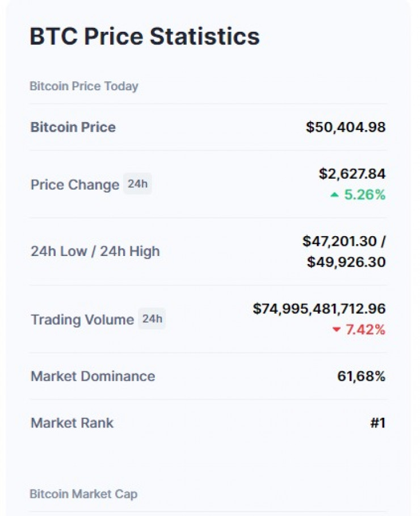Click the red down arrow beside 7.42%
This screenshot has width=420, height=516.
[337, 330]
